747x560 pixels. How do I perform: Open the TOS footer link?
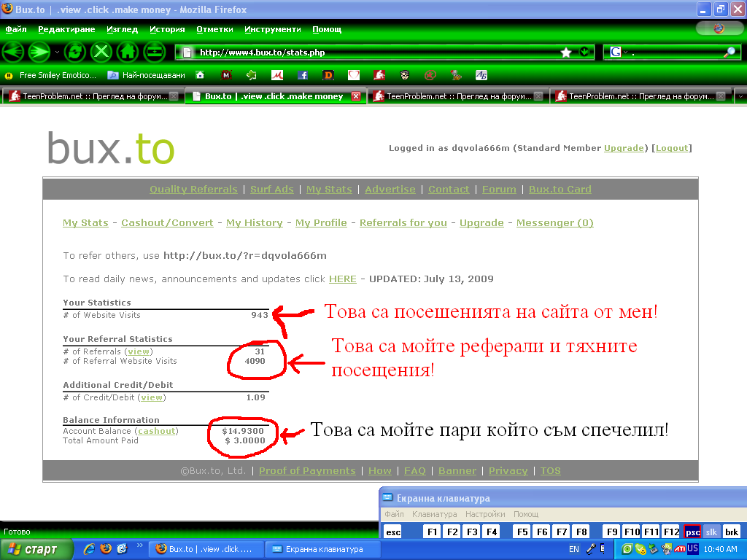[x=550, y=470]
